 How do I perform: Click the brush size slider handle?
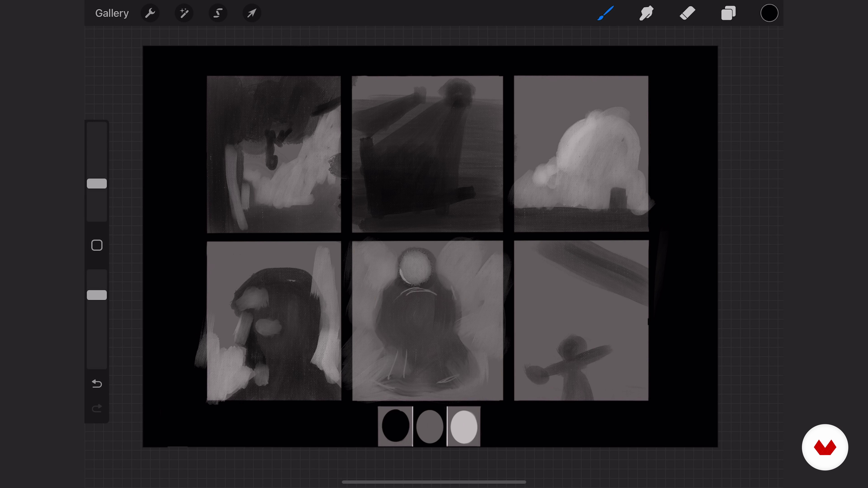coord(97,183)
